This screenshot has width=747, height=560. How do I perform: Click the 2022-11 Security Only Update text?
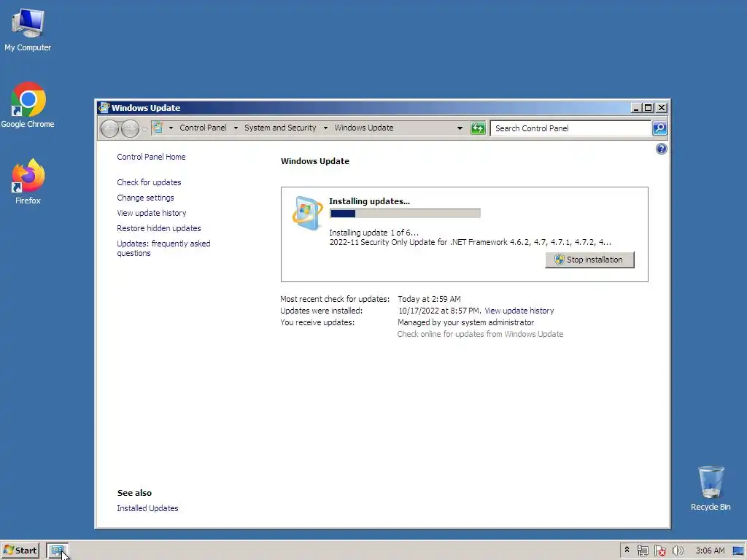pyautogui.click(x=471, y=242)
